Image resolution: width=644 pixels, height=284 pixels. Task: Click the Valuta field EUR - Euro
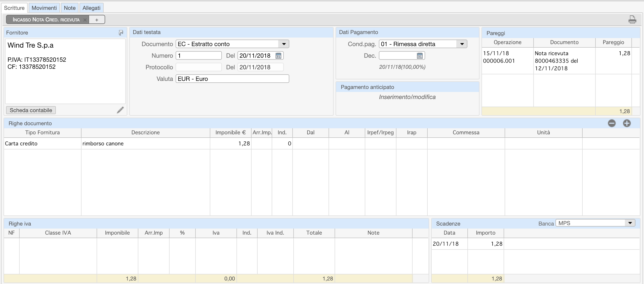[x=232, y=79]
